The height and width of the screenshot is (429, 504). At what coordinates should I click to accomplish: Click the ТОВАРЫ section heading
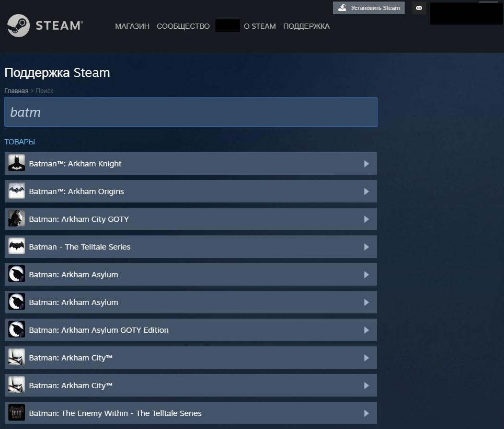point(20,142)
